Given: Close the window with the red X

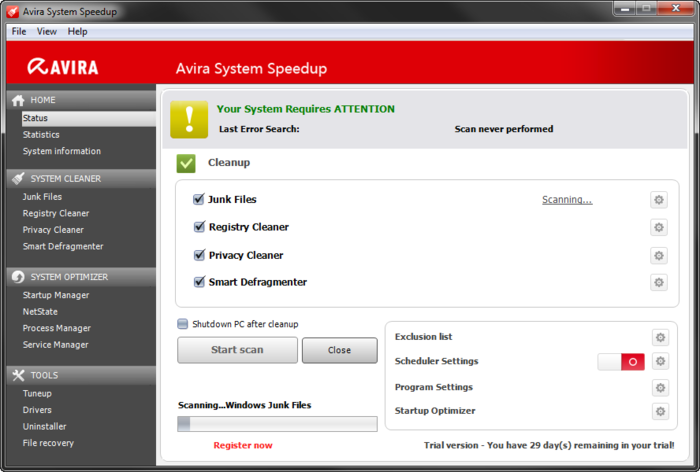Looking at the screenshot, I should coord(675,8).
